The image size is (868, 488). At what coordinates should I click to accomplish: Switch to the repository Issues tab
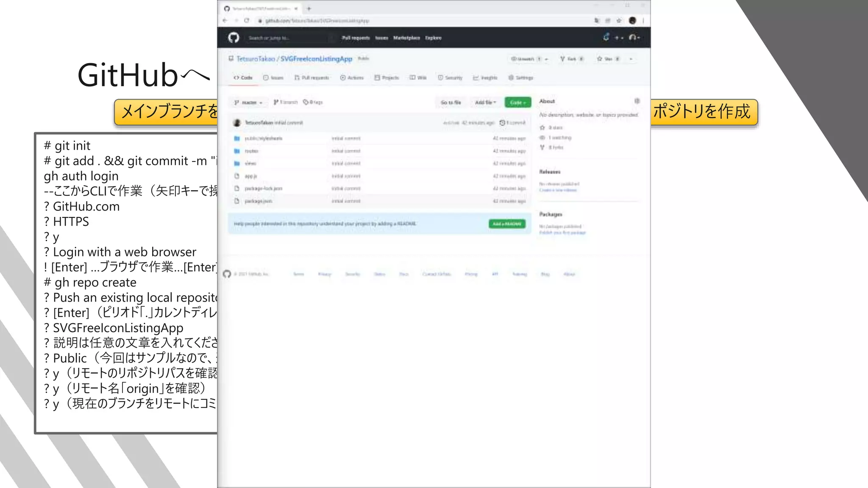pos(273,78)
